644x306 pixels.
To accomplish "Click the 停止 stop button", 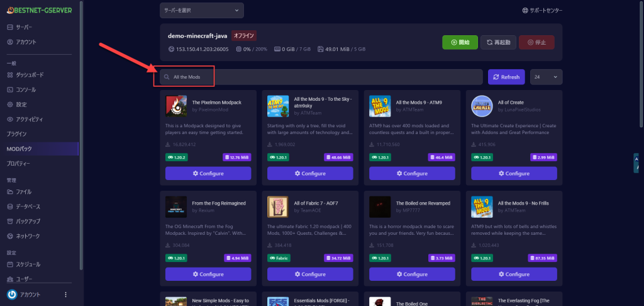I will point(536,42).
